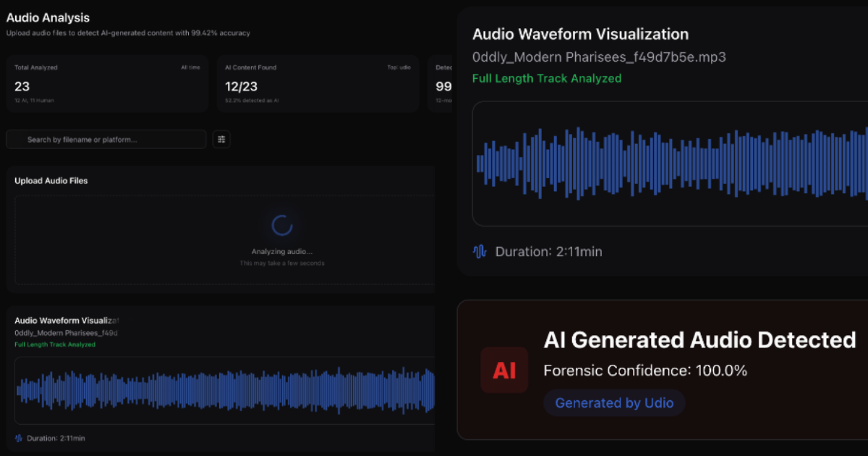Select the filename 0ddly_Modern Pharisees_f49d7b5e.mp3
This screenshot has height=456, width=868.
point(600,57)
